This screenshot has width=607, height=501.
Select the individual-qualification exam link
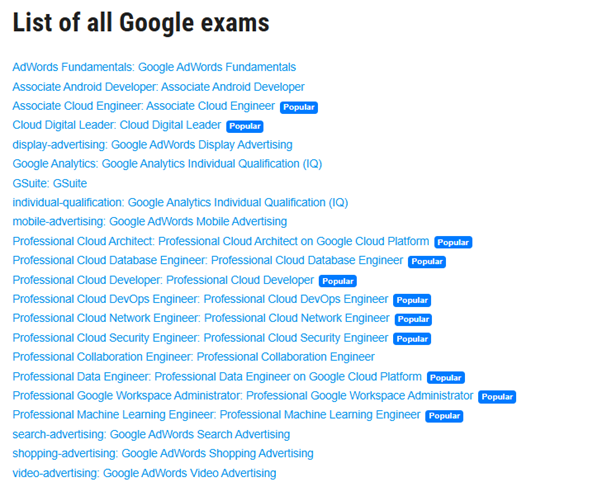point(180,202)
